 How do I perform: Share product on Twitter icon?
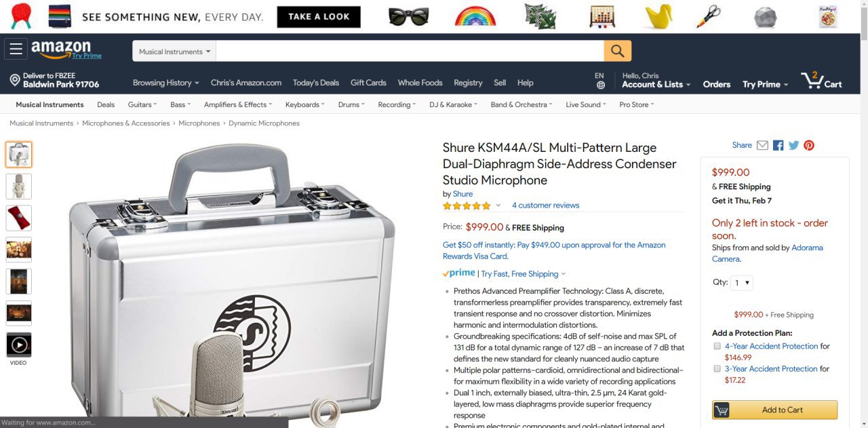(793, 145)
